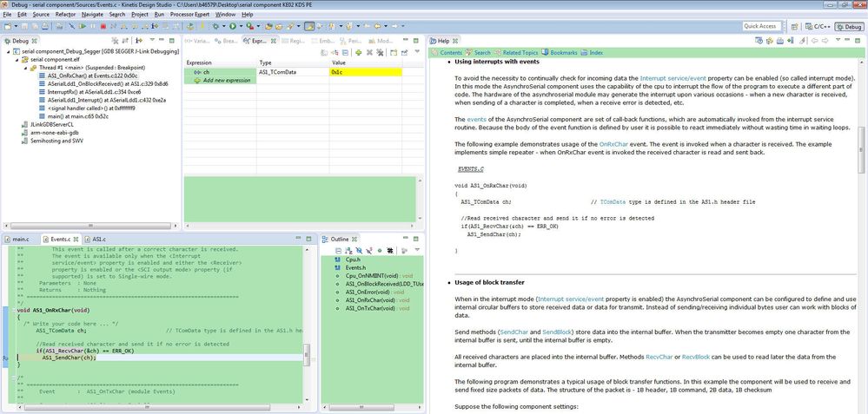Screen dimensions: 868x414
Task: Switch to the Debug perspective button
Action: pyautogui.click(x=849, y=26)
